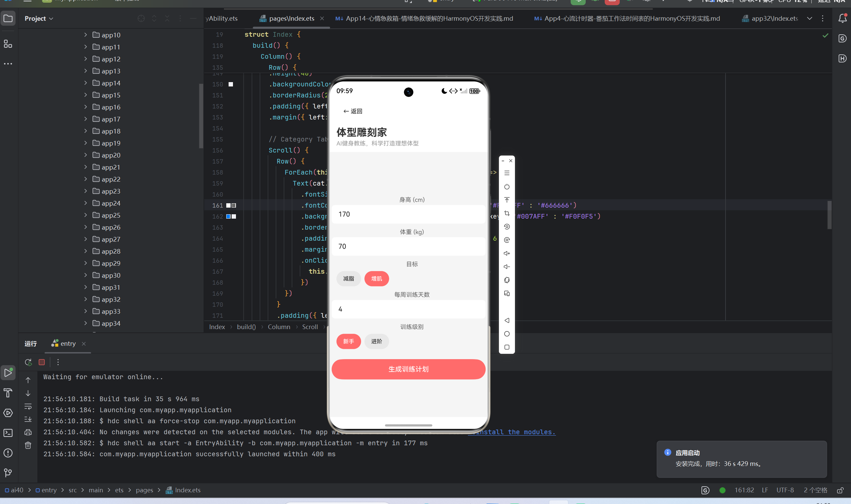Expand the app20 folder
The height and width of the screenshot is (504, 851).
85,155
